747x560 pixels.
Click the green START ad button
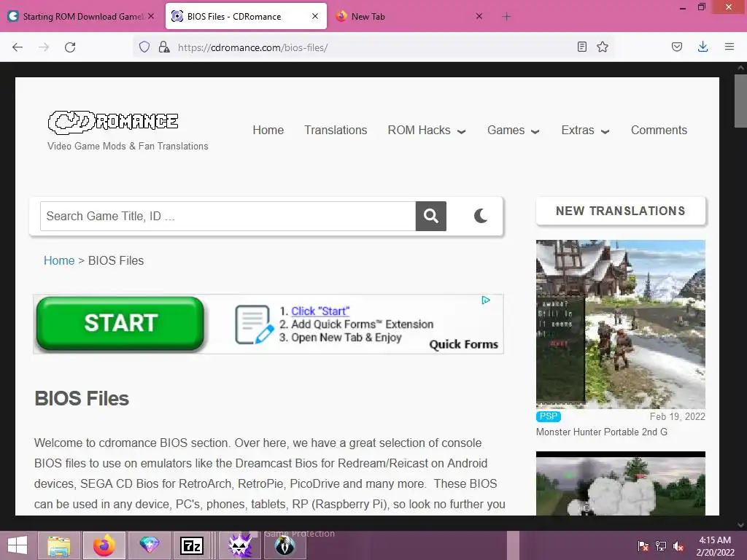(x=120, y=323)
